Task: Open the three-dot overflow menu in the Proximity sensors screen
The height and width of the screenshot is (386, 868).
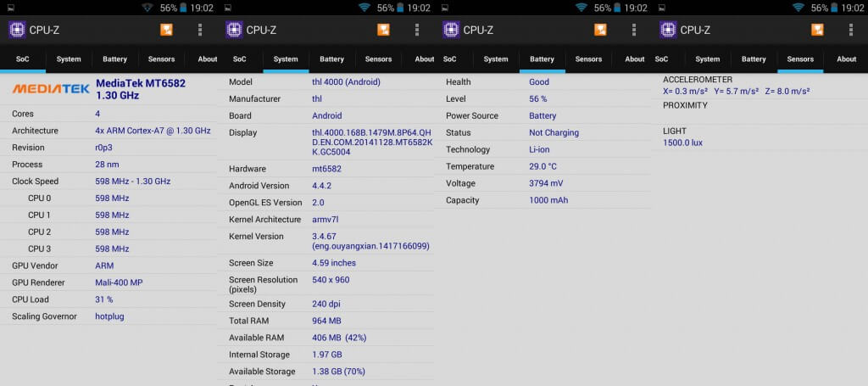Action: (851, 30)
